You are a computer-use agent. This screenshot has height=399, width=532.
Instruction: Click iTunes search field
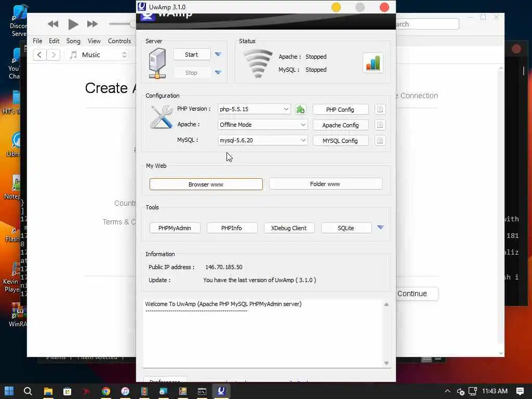pos(427,24)
